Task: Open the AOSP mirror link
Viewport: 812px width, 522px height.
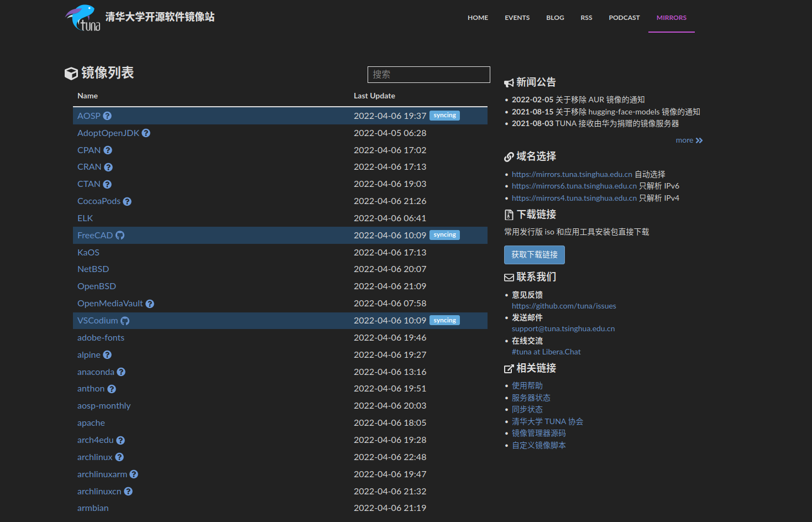Action: (89, 116)
